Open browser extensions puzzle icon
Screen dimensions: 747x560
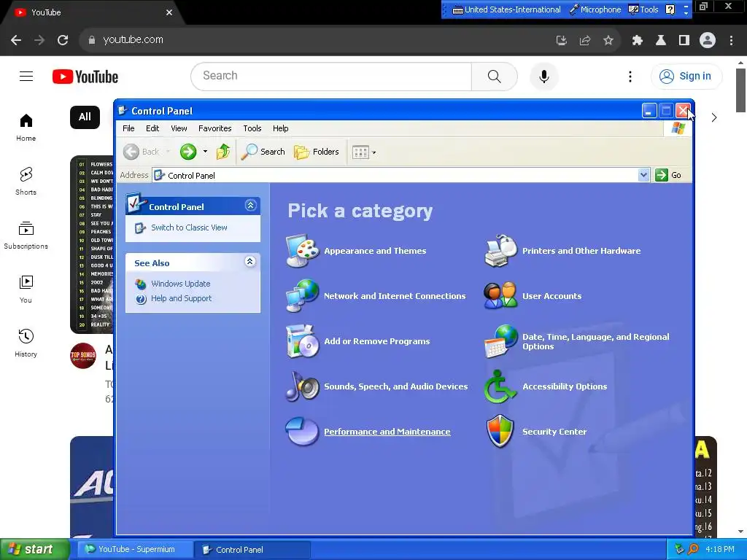pyautogui.click(x=638, y=41)
